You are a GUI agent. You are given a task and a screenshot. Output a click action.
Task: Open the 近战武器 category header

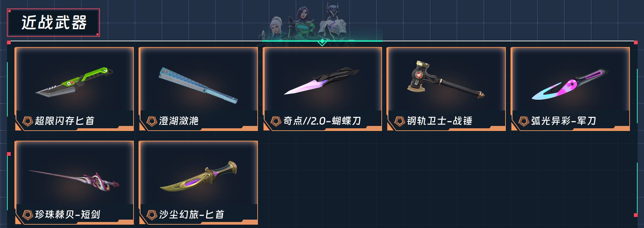(x=53, y=22)
